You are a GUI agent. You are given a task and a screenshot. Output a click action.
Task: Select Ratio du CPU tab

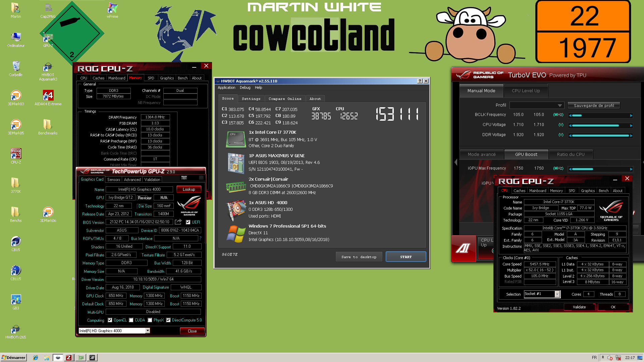point(571,155)
